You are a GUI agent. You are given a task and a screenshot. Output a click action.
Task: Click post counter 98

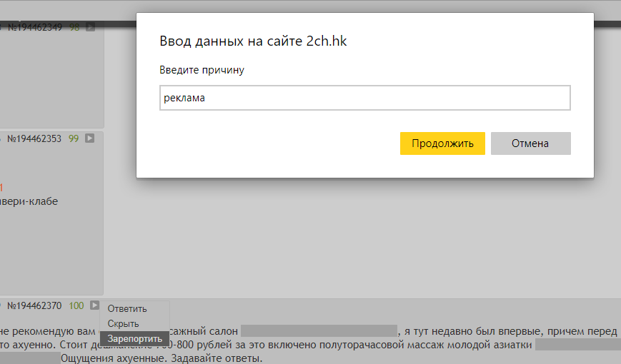pos(74,27)
